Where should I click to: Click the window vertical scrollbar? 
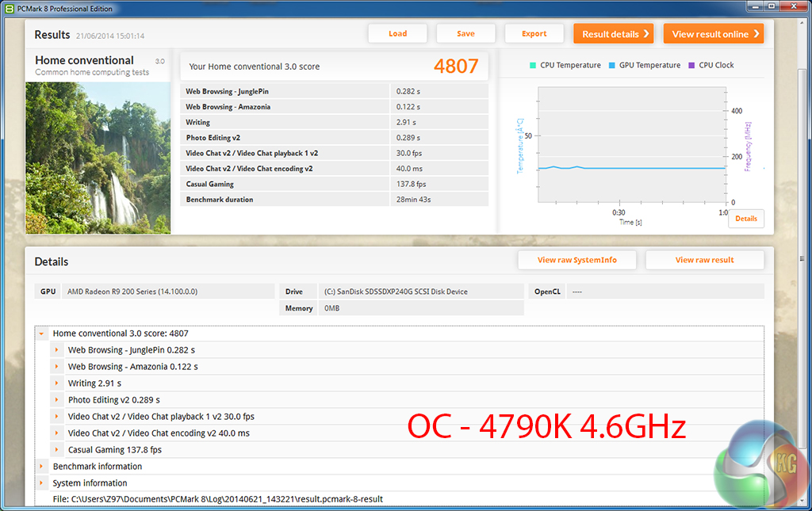[x=802, y=258]
